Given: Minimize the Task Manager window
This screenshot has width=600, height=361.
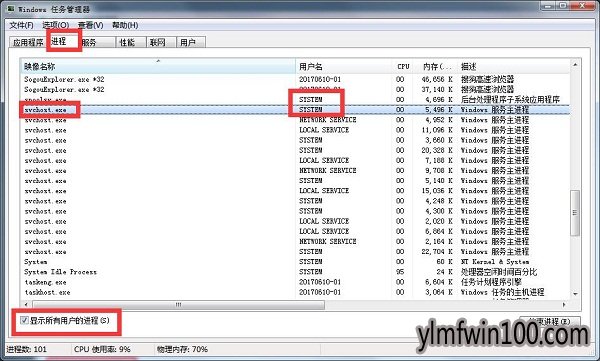Looking at the screenshot, I should [x=548, y=6].
